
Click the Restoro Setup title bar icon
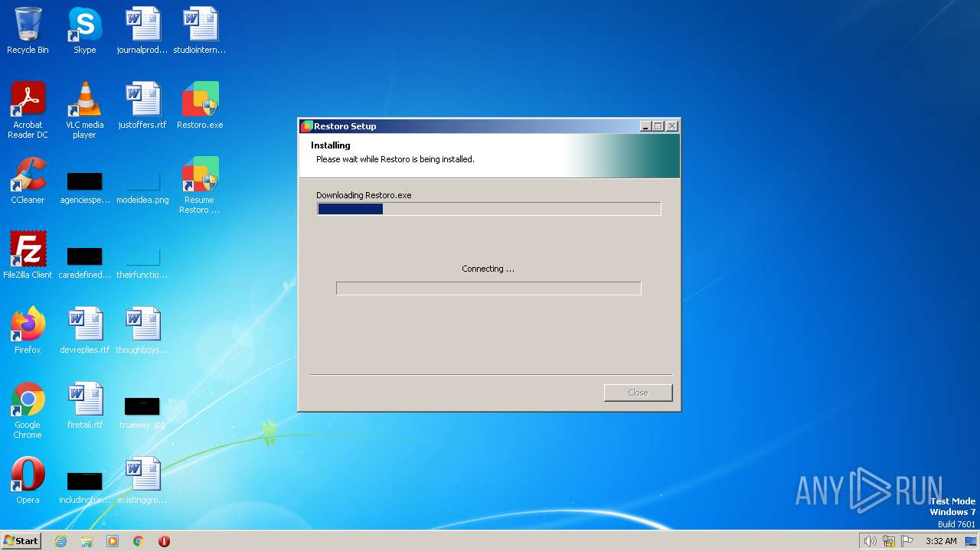click(307, 126)
